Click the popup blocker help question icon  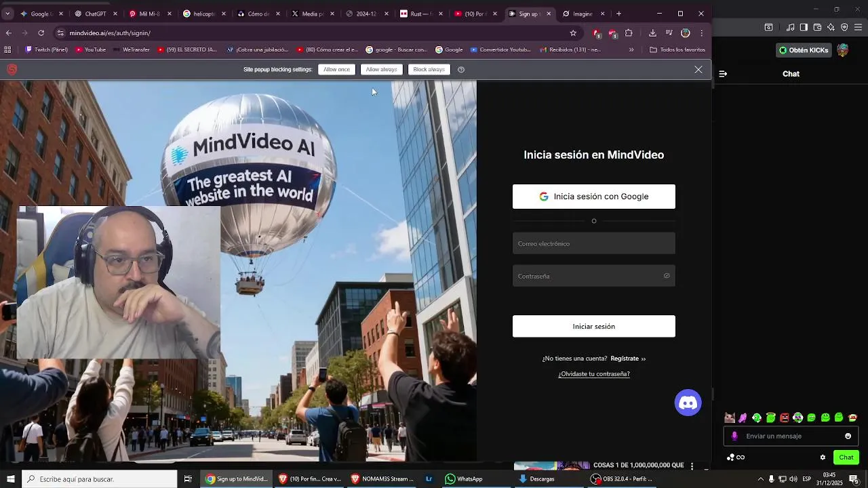click(x=461, y=70)
